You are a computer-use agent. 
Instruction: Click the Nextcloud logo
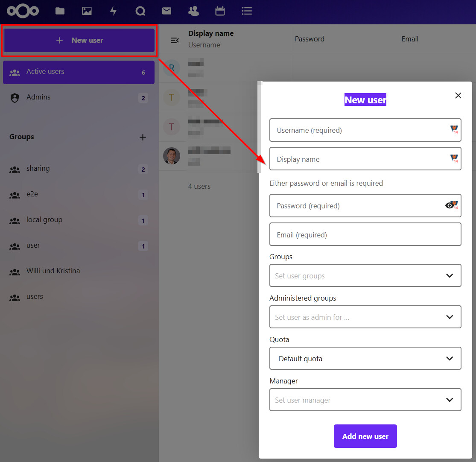[x=23, y=11]
